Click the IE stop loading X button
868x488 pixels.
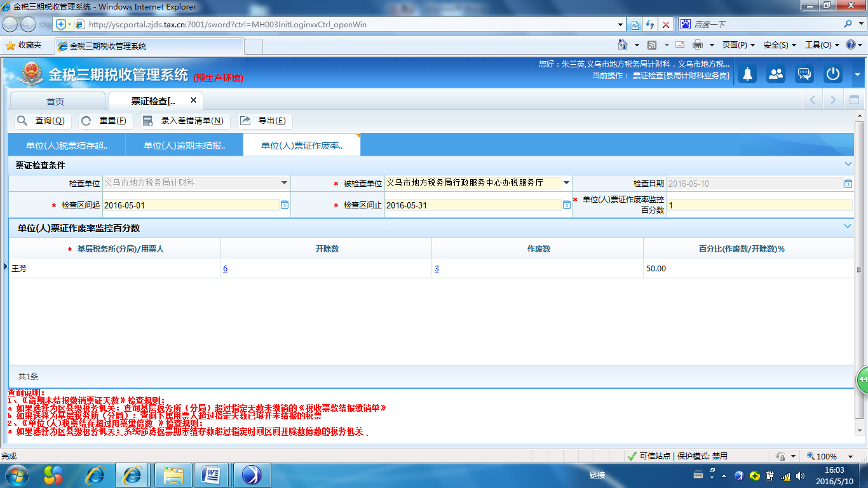pos(666,24)
